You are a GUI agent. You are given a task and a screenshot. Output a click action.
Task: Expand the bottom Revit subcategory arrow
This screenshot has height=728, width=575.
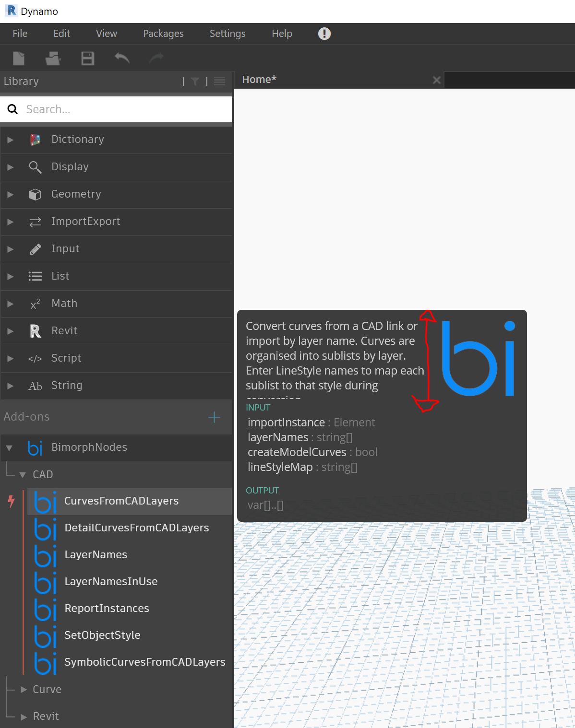tap(24, 716)
